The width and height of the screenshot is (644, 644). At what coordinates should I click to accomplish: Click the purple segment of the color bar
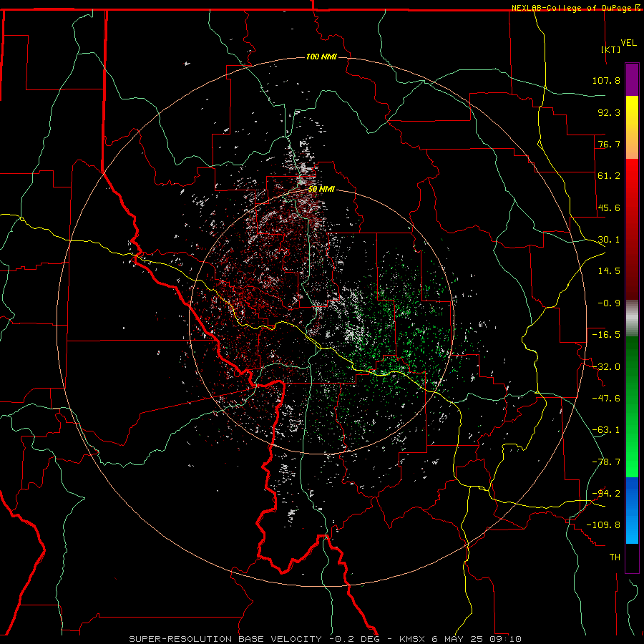tap(632, 79)
